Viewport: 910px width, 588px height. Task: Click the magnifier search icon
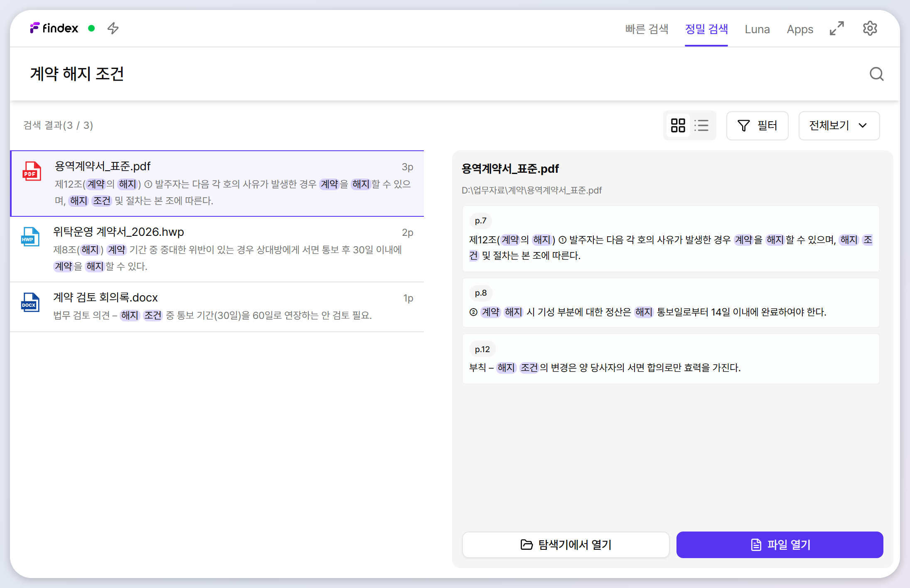pyautogui.click(x=877, y=74)
